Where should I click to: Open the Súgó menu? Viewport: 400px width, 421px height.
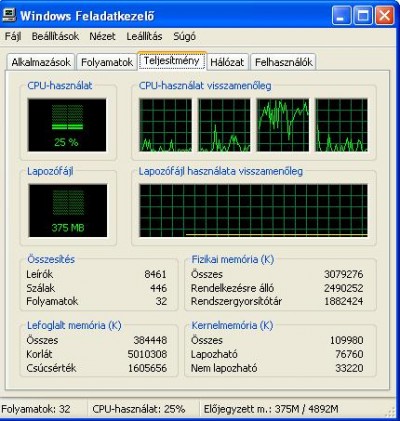coord(184,36)
